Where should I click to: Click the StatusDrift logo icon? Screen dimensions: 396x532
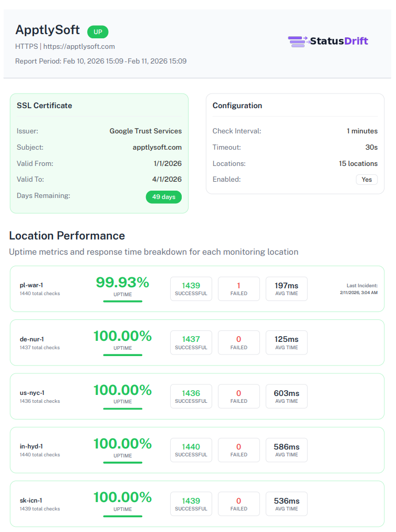pos(298,41)
